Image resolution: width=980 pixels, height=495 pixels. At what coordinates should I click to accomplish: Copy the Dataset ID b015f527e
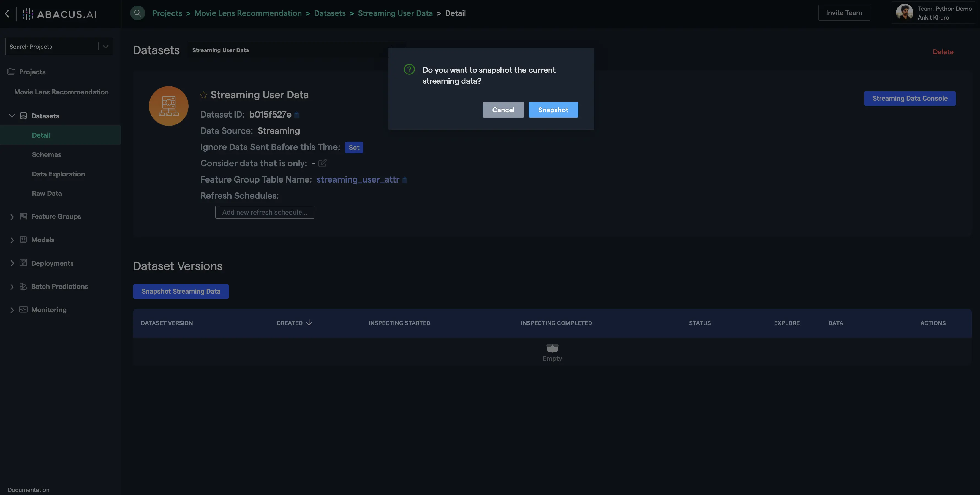tap(297, 115)
